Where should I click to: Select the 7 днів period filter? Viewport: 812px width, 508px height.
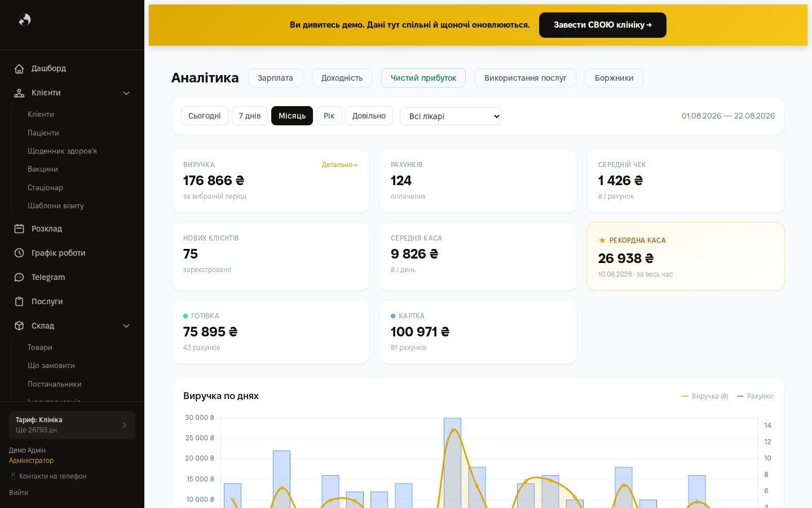coord(250,116)
